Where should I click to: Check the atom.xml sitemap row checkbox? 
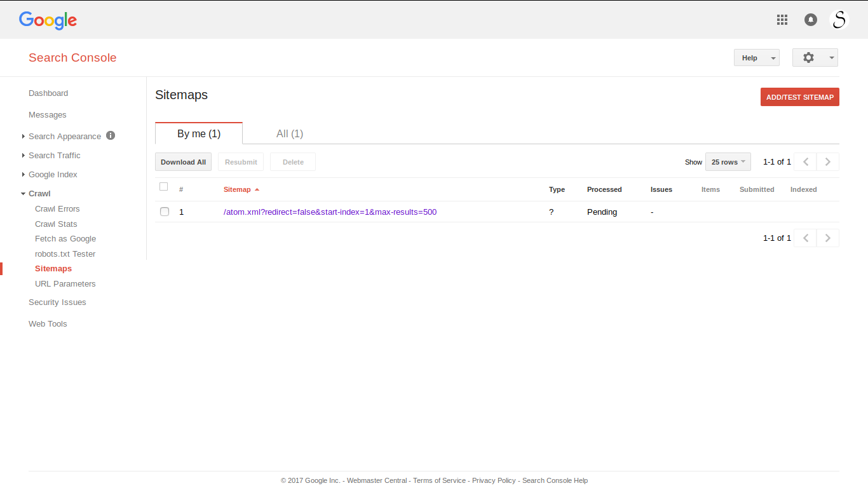coord(165,212)
